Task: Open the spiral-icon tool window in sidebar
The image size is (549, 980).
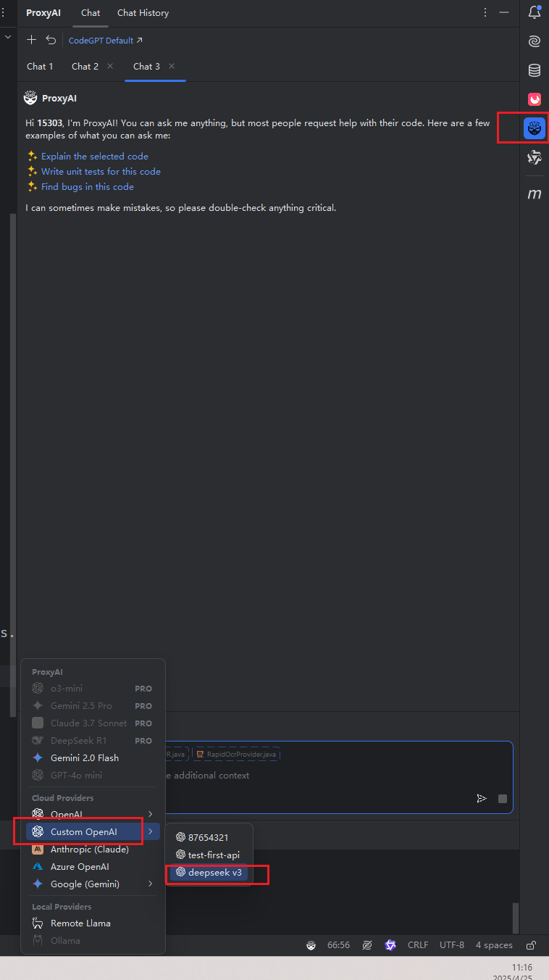Action: [x=535, y=41]
